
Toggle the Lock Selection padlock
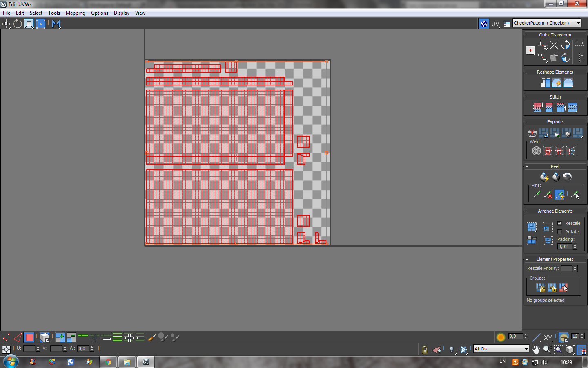(425, 350)
